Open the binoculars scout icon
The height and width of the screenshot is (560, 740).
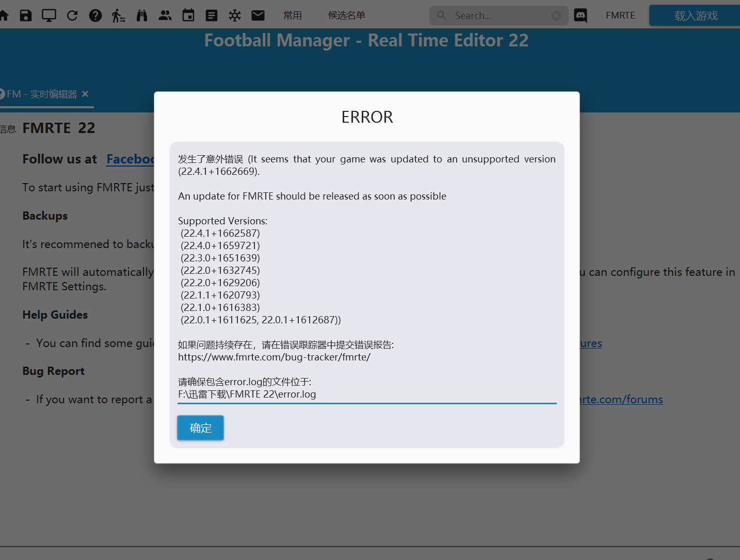[x=142, y=15]
